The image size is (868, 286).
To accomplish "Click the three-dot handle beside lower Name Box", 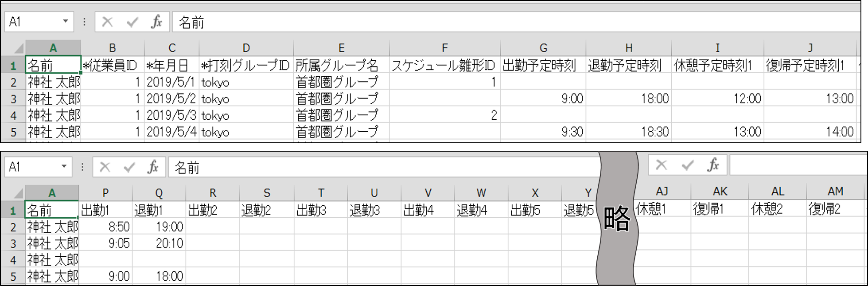I will (x=82, y=167).
